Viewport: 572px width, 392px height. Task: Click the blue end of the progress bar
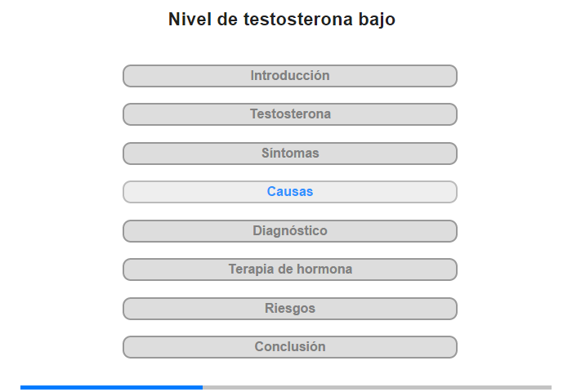click(199, 387)
